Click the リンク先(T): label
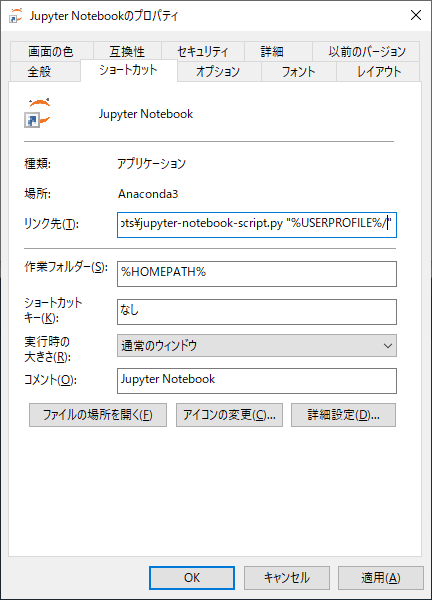This screenshot has width=432, height=600. [x=51, y=224]
